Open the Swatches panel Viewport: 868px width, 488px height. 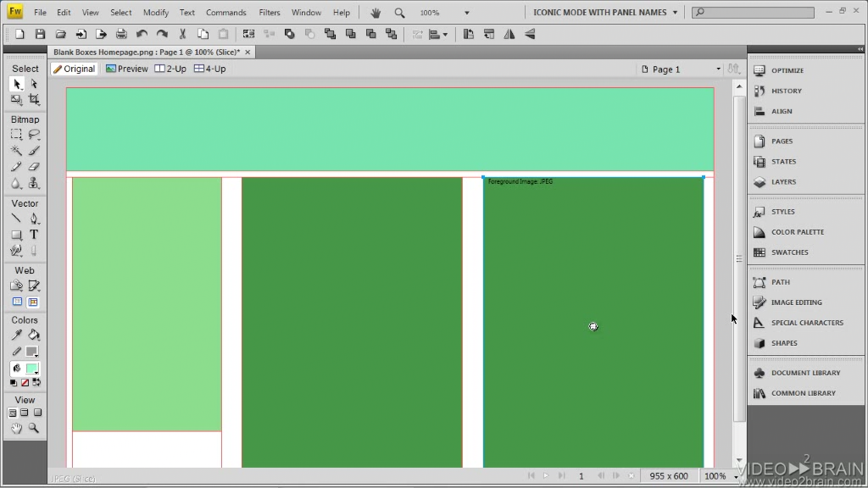pos(788,252)
